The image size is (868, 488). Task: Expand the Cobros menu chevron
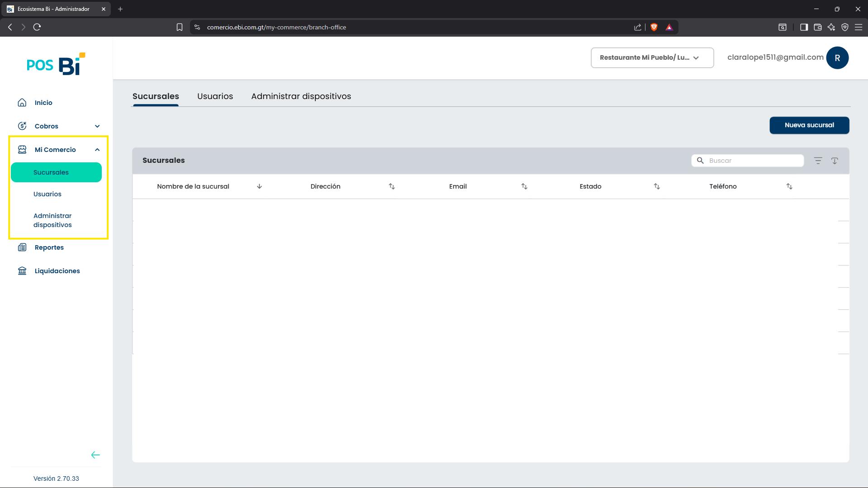click(x=97, y=126)
